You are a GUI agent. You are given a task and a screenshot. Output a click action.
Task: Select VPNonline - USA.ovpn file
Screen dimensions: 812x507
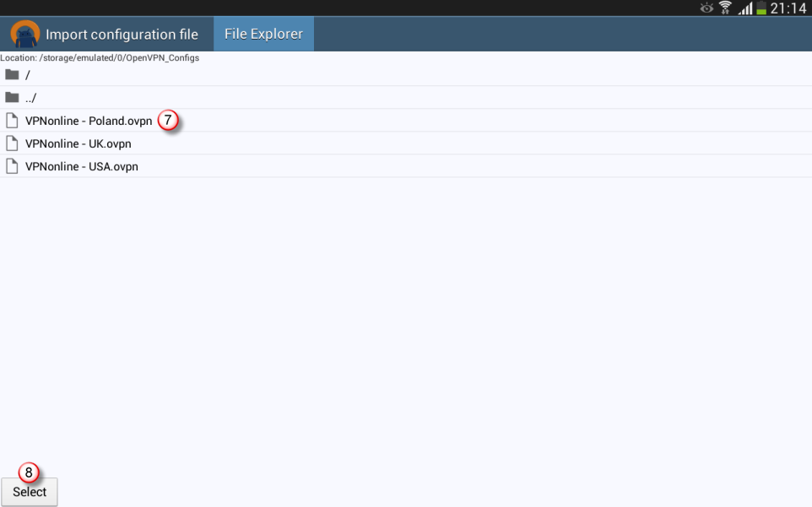[406, 166]
